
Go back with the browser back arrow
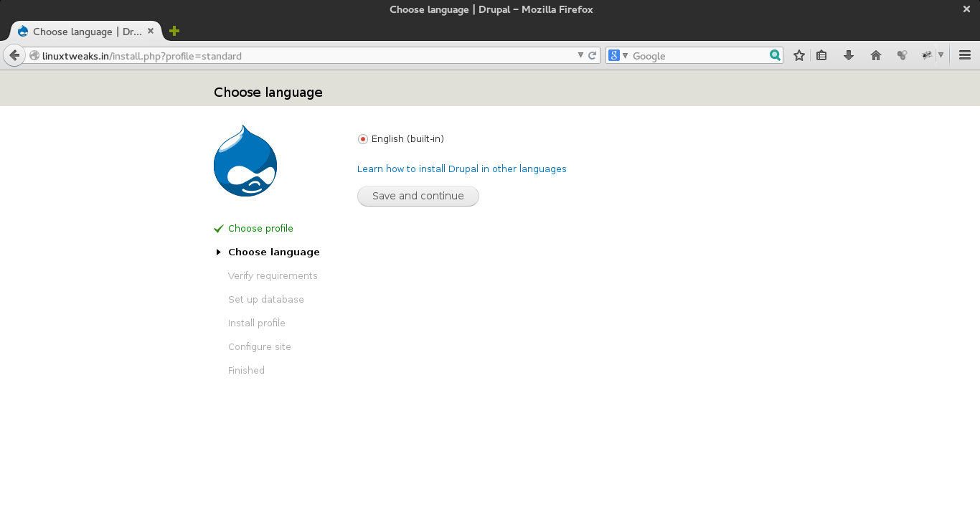coord(14,55)
